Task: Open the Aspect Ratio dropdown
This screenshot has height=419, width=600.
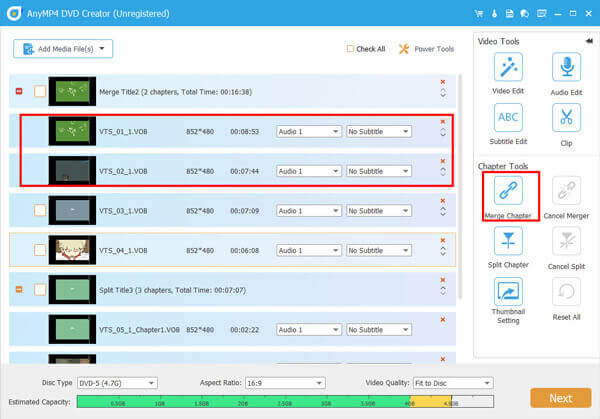Action: tap(285, 383)
